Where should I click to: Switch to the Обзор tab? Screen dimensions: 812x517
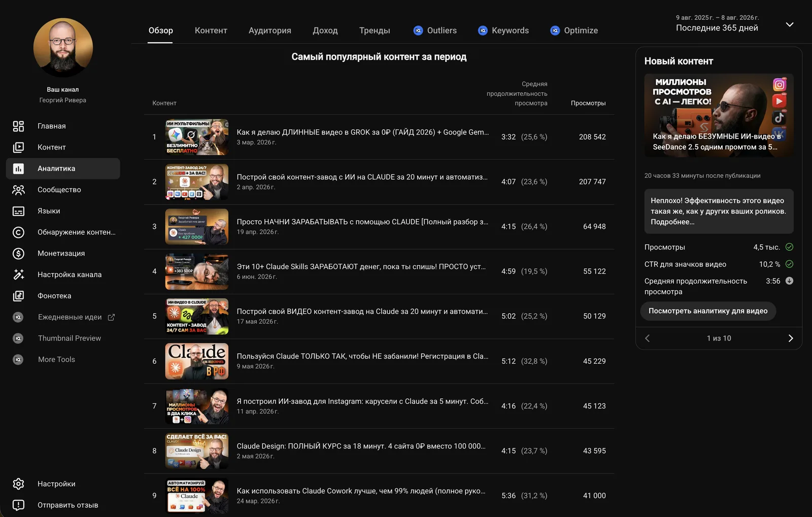click(160, 30)
